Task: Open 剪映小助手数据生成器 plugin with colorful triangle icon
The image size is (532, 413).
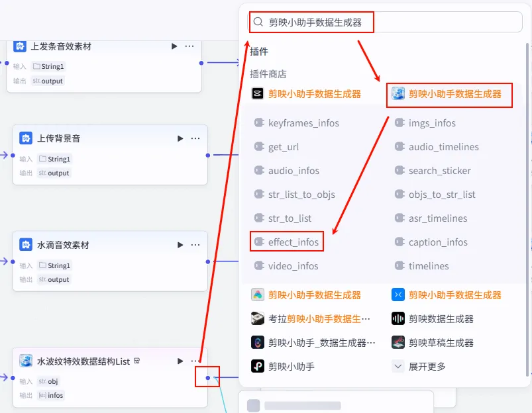Action: coord(306,295)
